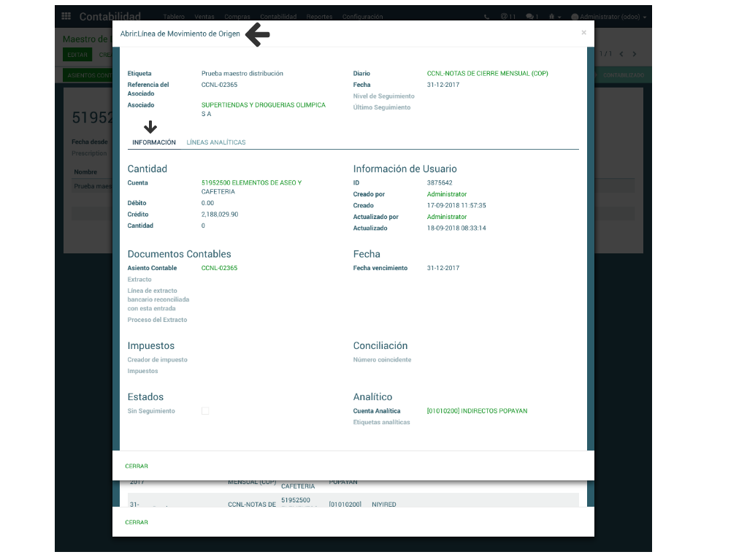The width and height of the screenshot is (747, 560).
Task: Expand the Administrator (odoo) user menu
Action: pyautogui.click(x=608, y=17)
